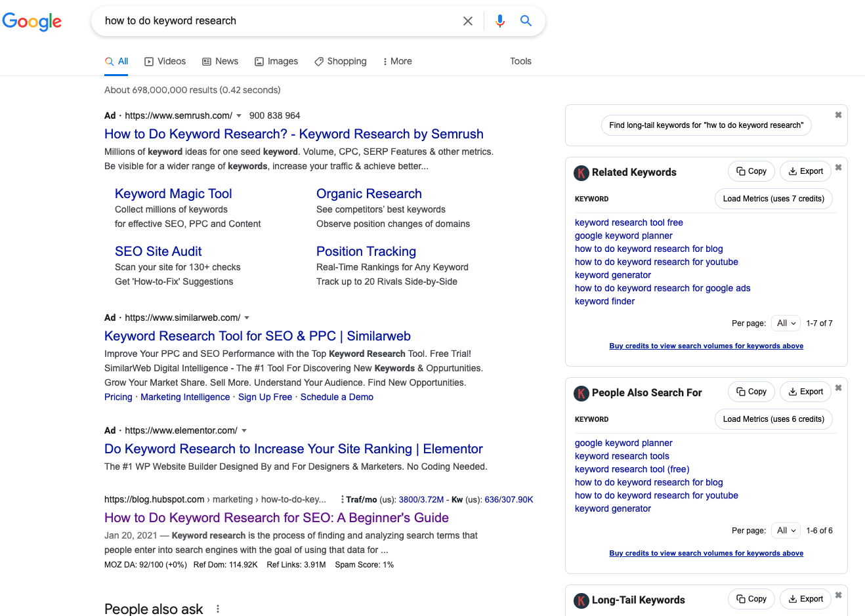Switch to the Shopping tab
Screen dimensions: 865x616
pos(340,61)
